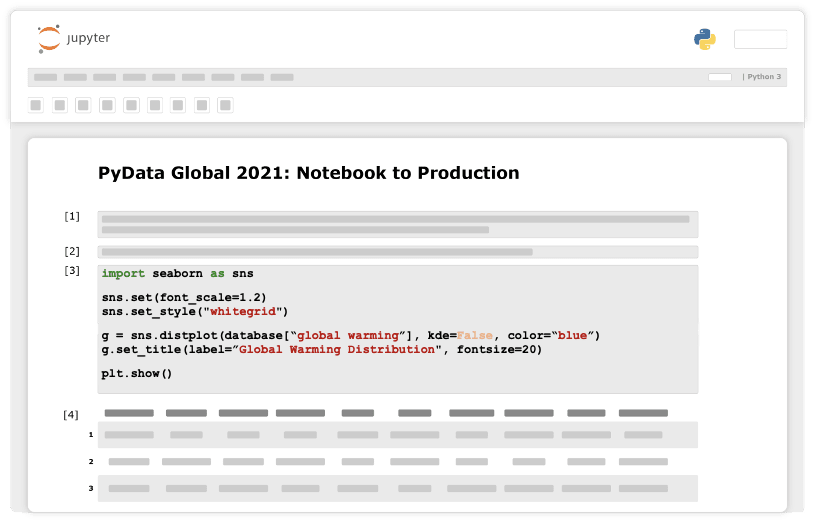Click the Python 3 kernel label
The width and height of the screenshot is (815, 522).
pyautogui.click(x=764, y=77)
